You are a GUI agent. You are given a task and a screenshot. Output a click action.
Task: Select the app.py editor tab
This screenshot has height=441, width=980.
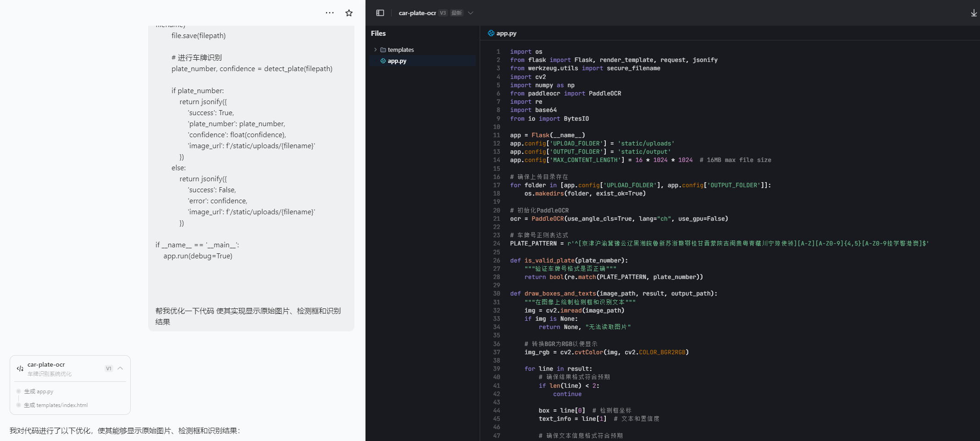(x=502, y=33)
